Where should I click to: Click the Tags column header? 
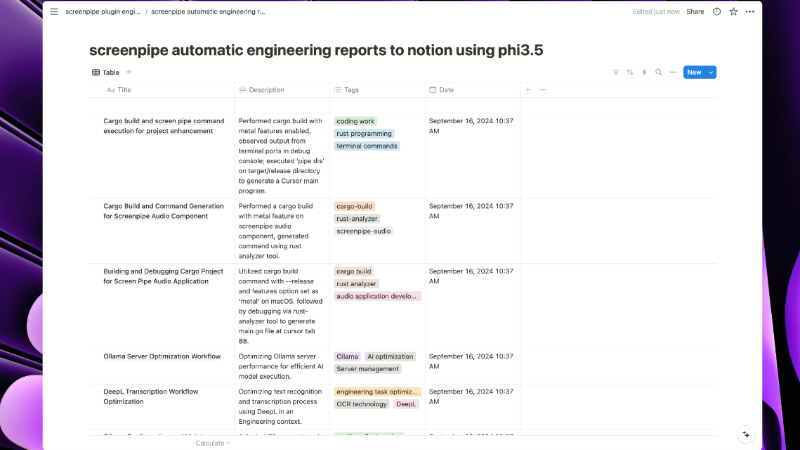pyautogui.click(x=378, y=90)
